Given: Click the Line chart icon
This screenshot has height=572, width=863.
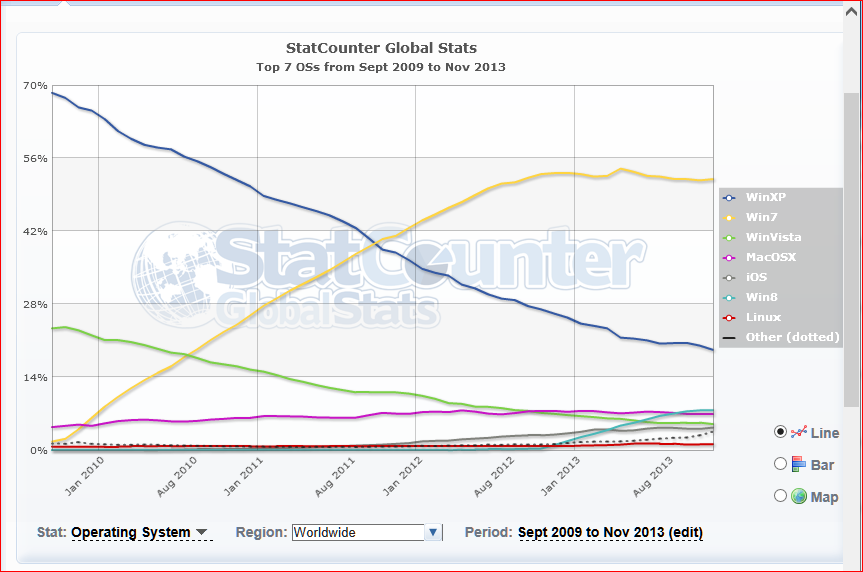Looking at the screenshot, I should pyautogui.click(x=799, y=432).
